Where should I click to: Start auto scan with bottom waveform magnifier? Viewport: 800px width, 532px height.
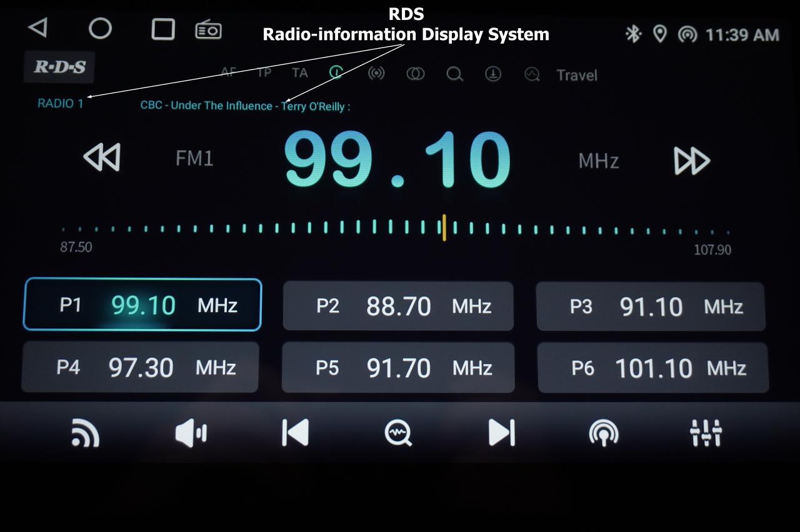click(x=398, y=433)
